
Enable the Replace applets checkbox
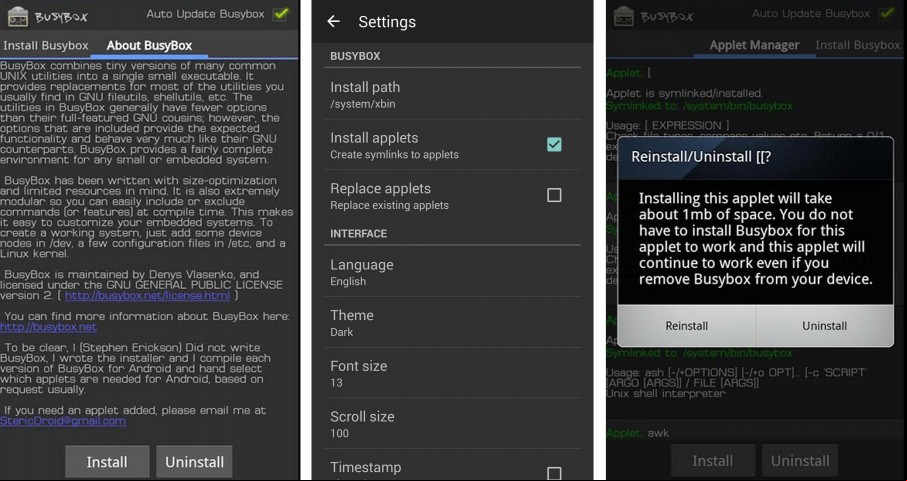click(554, 195)
